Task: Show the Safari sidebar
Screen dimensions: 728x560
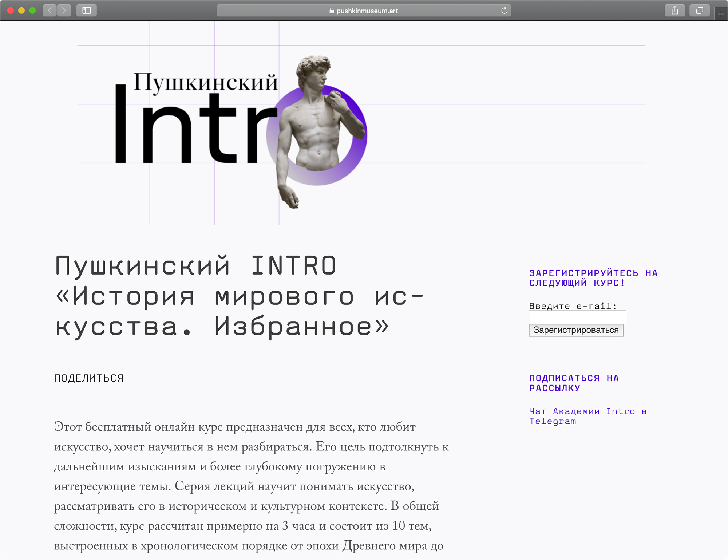Action: [87, 11]
